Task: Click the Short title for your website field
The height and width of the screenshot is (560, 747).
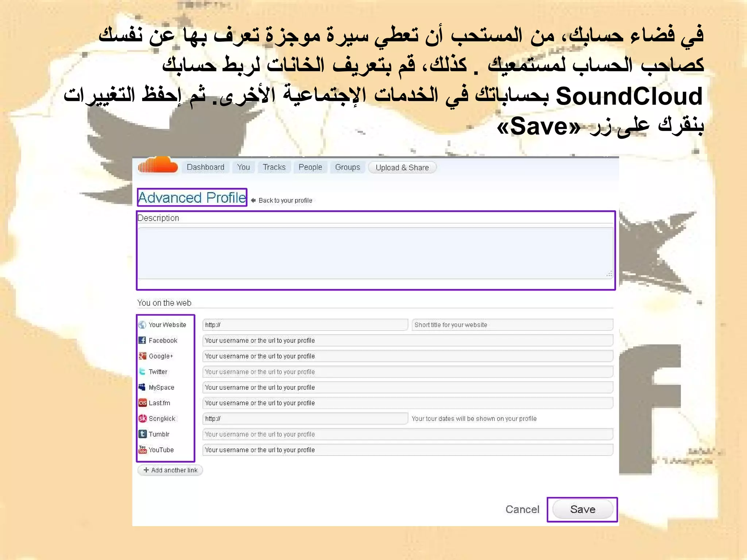Action: click(512, 325)
